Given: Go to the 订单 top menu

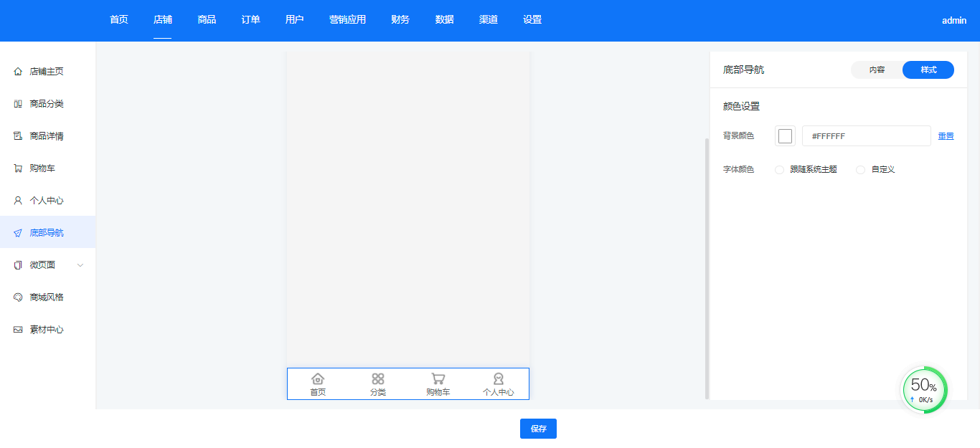Looking at the screenshot, I should pyautogui.click(x=250, y=20).
